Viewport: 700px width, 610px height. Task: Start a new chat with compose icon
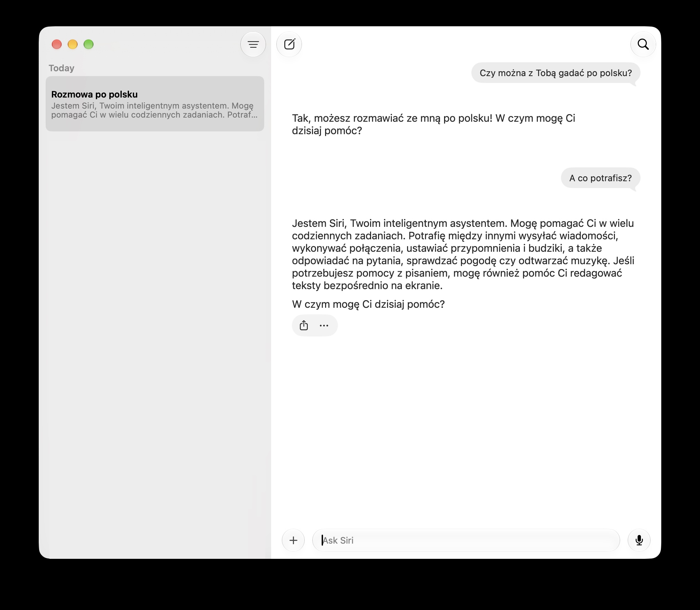[x=289, y=44]
